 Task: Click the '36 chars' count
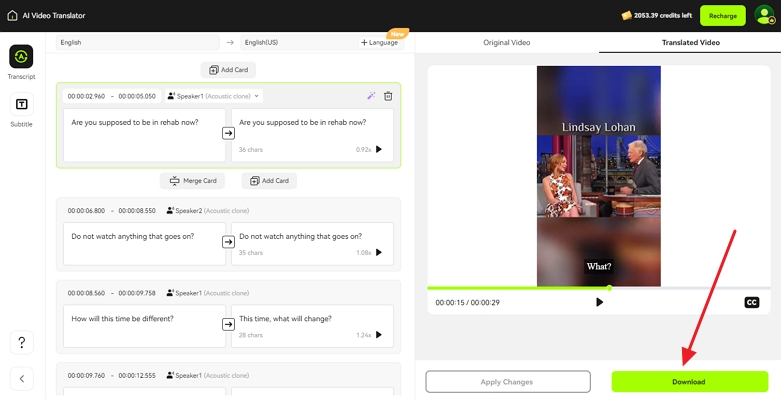[251, 149]
